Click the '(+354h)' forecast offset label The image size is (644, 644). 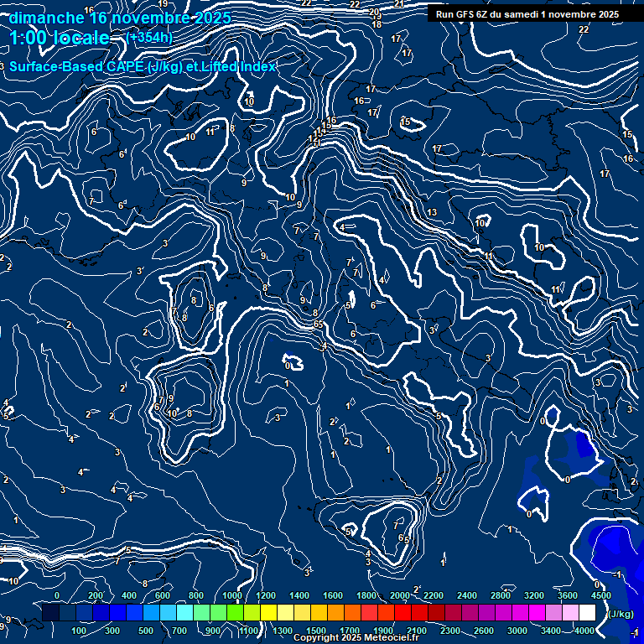coord(149,38)
